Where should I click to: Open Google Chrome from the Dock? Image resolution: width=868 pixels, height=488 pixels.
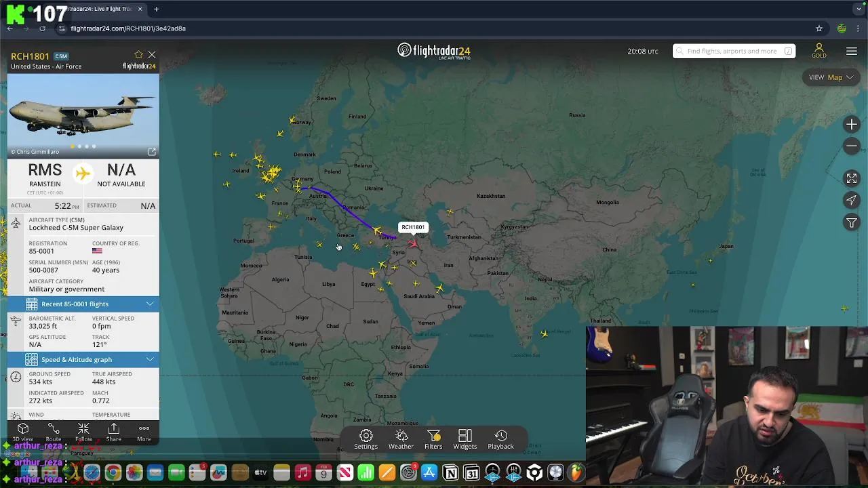tap(113, 472)
